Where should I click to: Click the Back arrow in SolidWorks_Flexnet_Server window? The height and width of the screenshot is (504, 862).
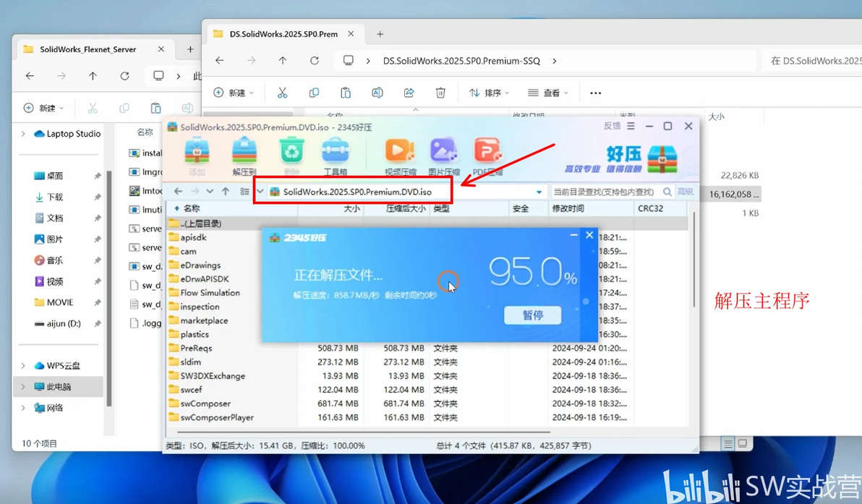[30, 76]
